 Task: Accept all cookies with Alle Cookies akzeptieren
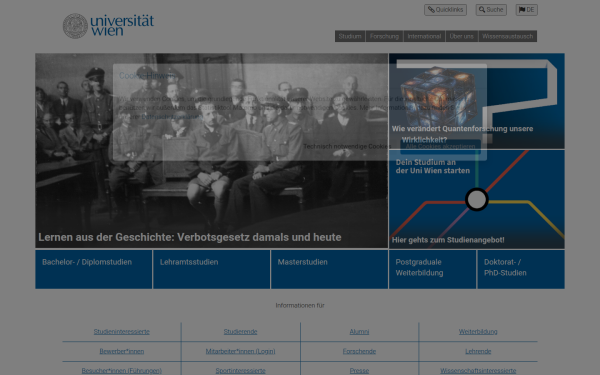click(440, 146)
